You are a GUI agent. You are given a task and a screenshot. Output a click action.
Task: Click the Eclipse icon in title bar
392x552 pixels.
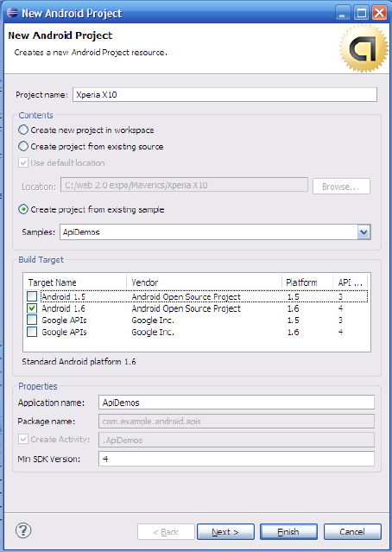[12, 13]
